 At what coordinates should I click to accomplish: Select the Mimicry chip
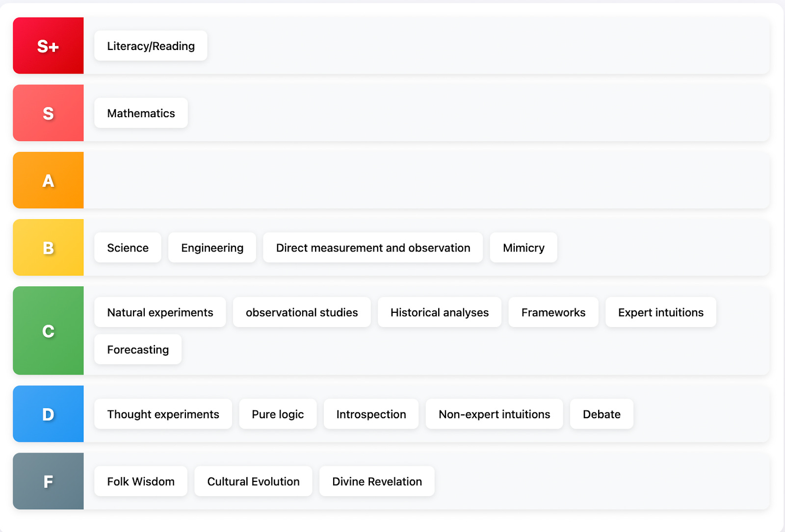(x=523, y=248)
